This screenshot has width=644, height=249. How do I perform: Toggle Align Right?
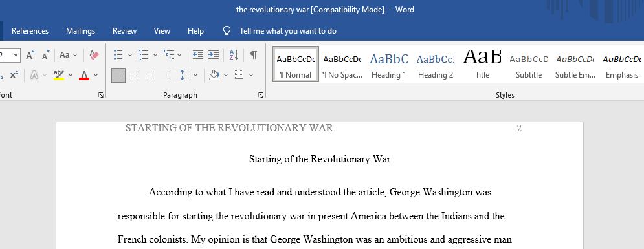point(150,75)
